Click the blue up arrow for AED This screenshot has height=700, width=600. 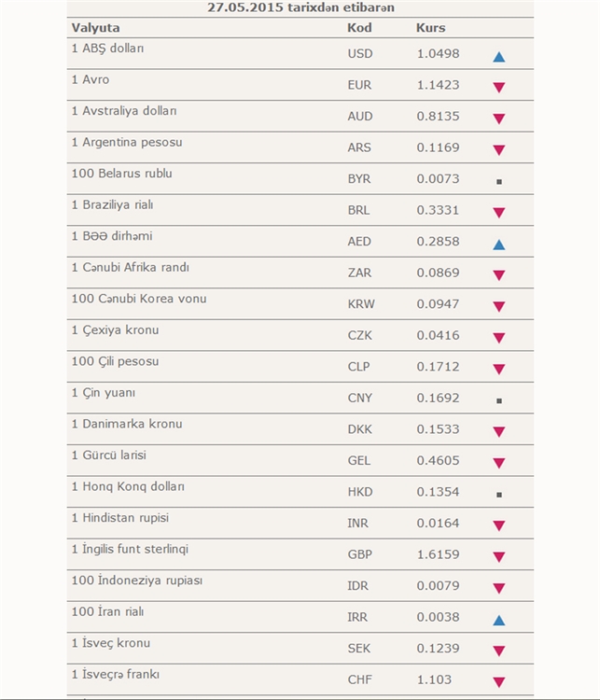point(498,245)
